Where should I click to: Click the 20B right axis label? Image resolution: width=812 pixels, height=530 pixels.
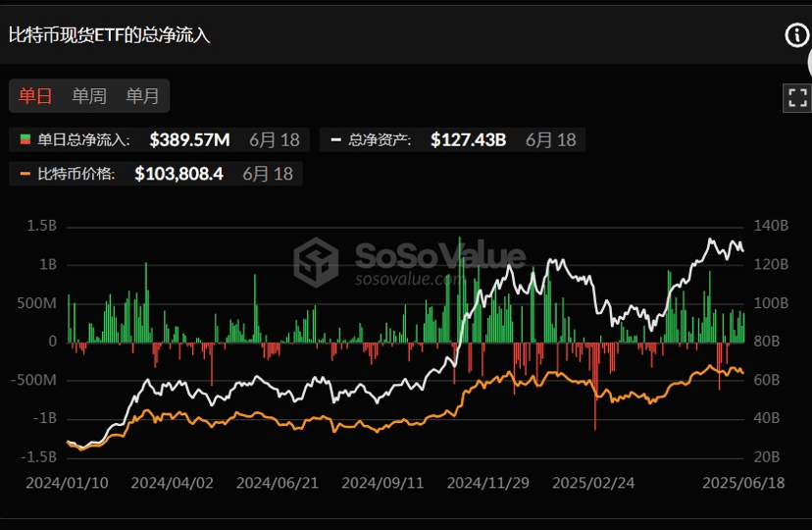pyautogui.click(x=767, y=457)
